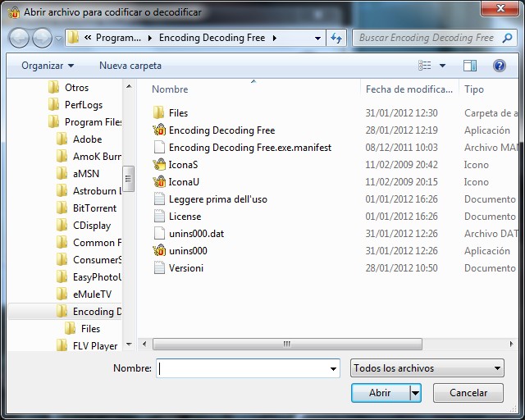Screen dimensions: 525x420
Task: Click the file list scroll right arrow
Action: 511,344
